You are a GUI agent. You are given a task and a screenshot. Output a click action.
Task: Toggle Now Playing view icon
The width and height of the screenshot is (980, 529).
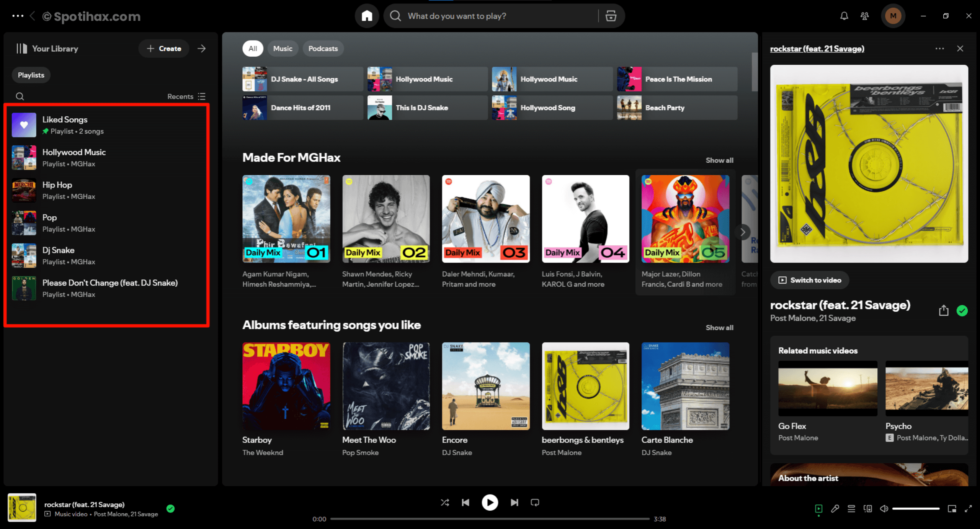pyautogui.click(x=818, y=508)
